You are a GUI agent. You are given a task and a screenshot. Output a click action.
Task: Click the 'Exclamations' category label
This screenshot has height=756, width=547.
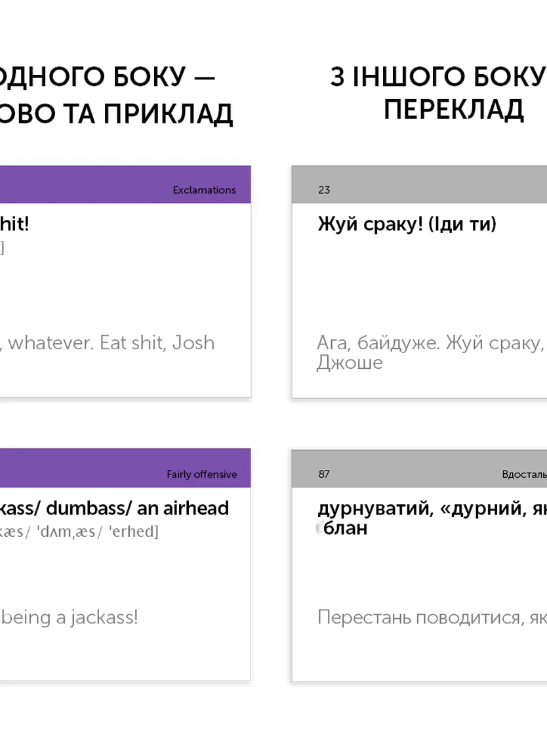(x=205, y=190)
